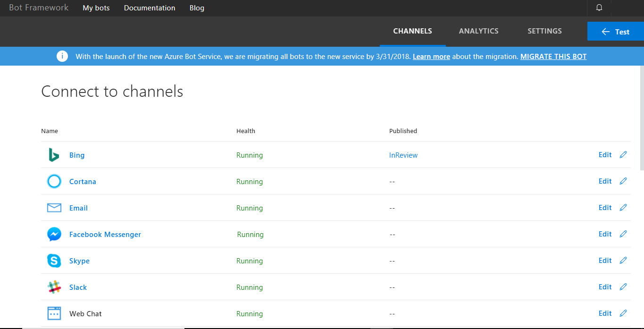
Task: Select the Web Chat icon
Action: point(54,313)
